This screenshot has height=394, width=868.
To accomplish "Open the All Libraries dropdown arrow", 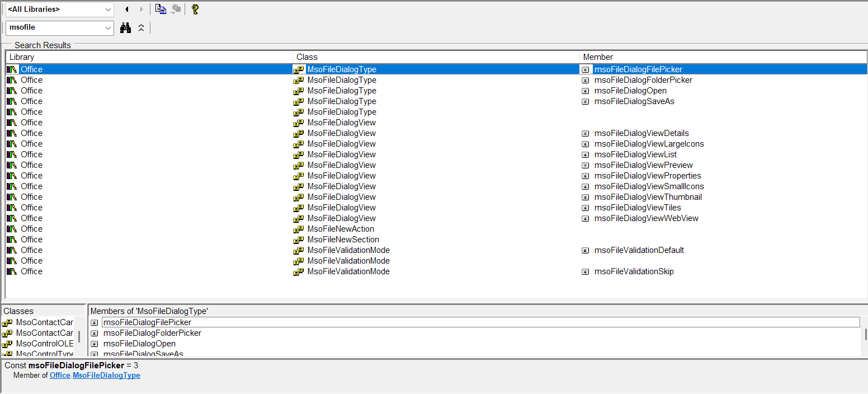I will coord(108,10).
